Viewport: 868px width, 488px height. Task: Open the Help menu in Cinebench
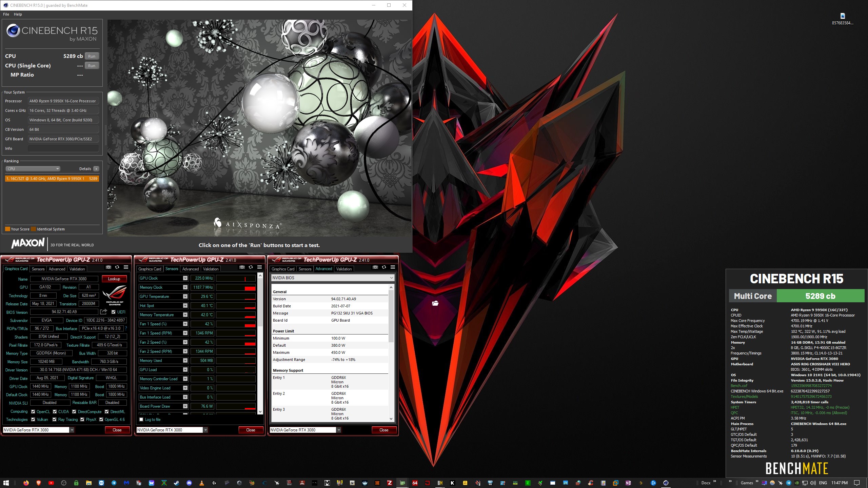18,14
